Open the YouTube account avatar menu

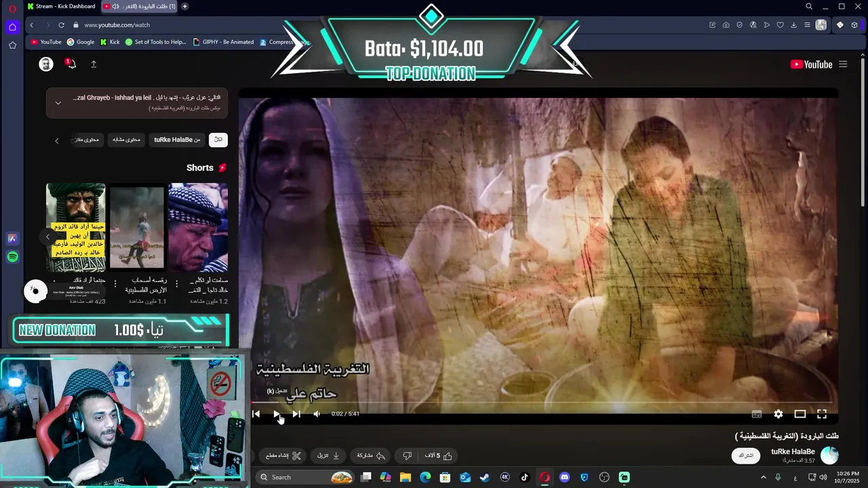click(x=46, y=64)
